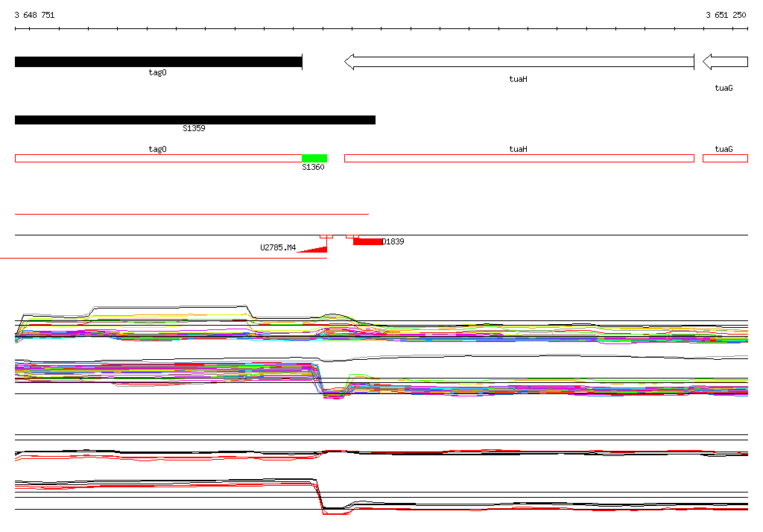The height and width of the screenshot is (532, 763).
Task: Click the black tagO gene bar
Action: tap(159, 62)
